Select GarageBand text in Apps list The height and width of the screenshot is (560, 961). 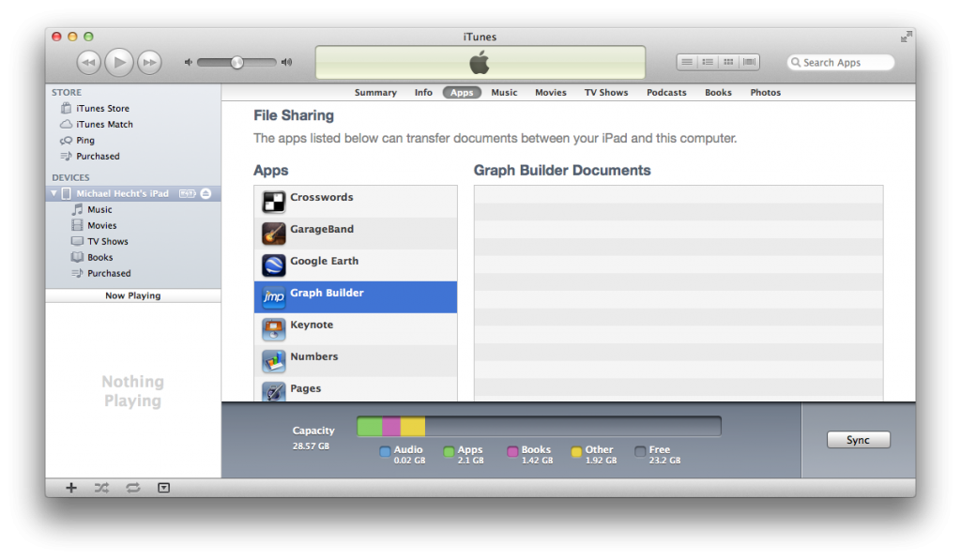coord(322,229)
